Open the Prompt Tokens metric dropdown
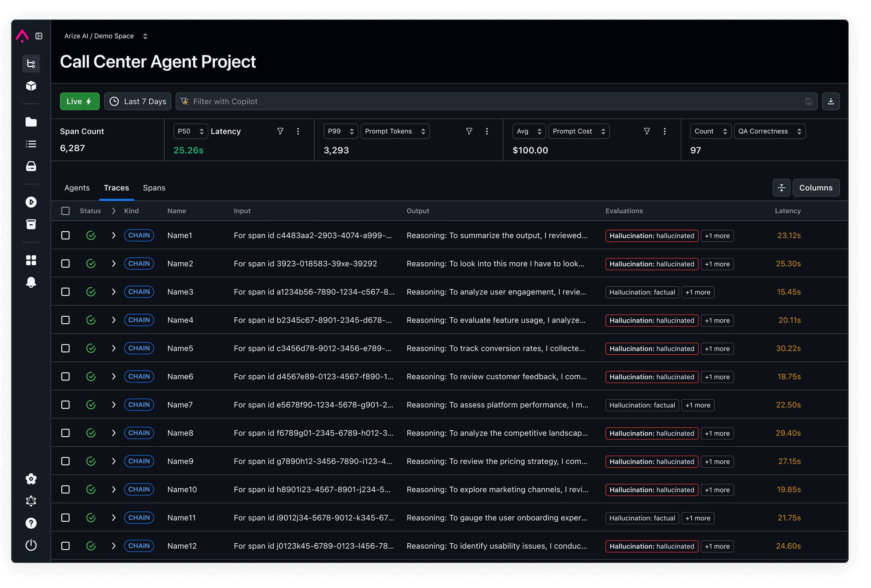This screenshot has height=588, width=871. pyautogui.click(x=395, y=131)
